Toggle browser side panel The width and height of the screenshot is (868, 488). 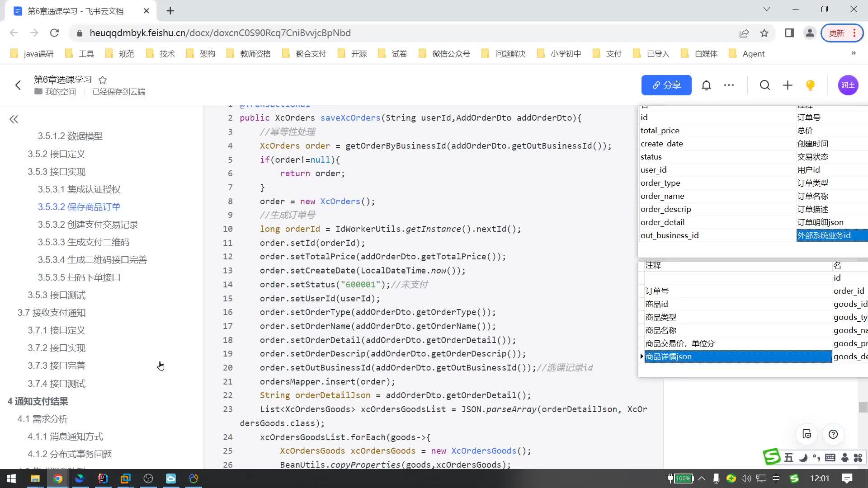pos(789,33)
